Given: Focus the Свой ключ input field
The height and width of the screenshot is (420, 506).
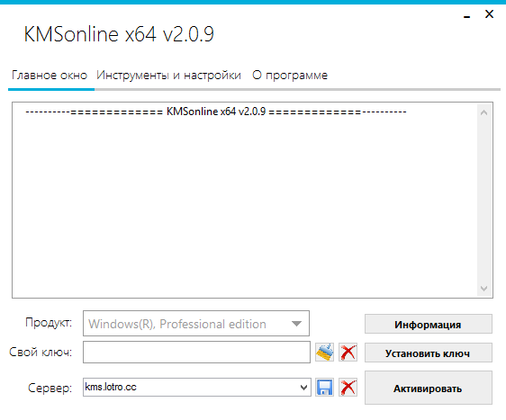Looking at the screenshot, I should pyautogui.click(x=196, y=352).
